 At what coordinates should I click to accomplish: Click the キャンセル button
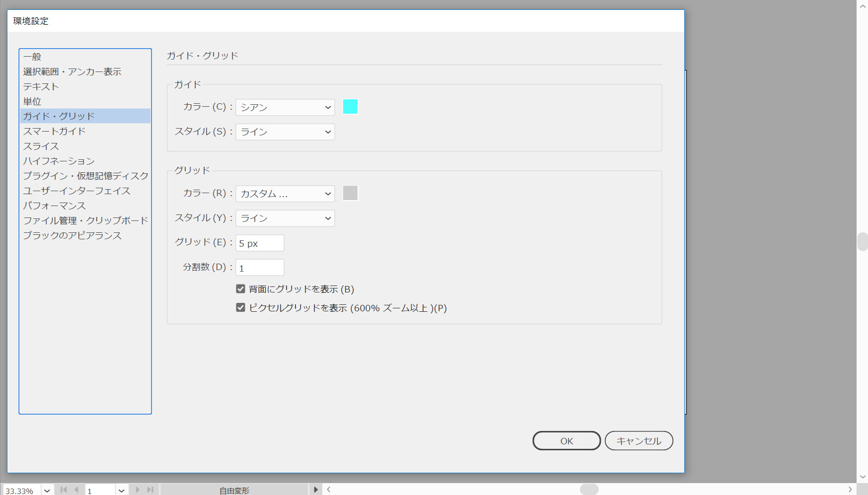tap(639, 441)
